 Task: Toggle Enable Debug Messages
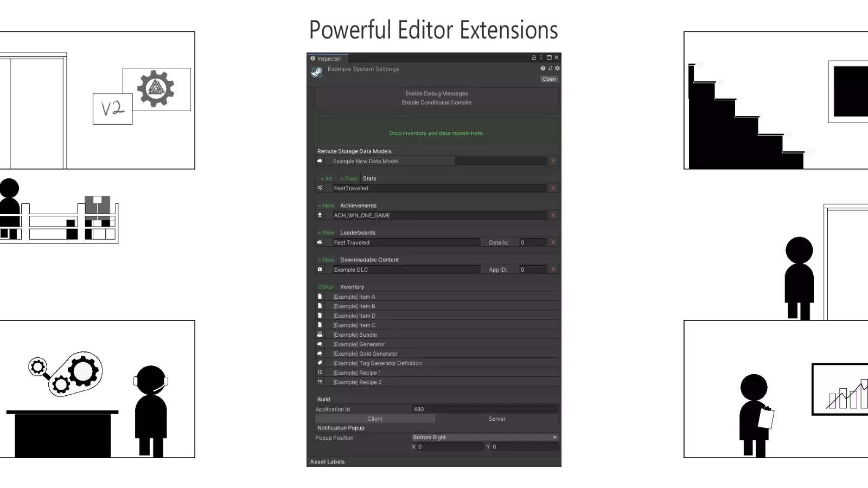(437, 93)
